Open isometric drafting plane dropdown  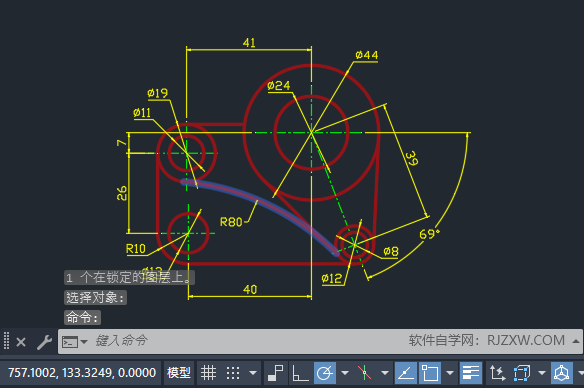click(385, 373)
